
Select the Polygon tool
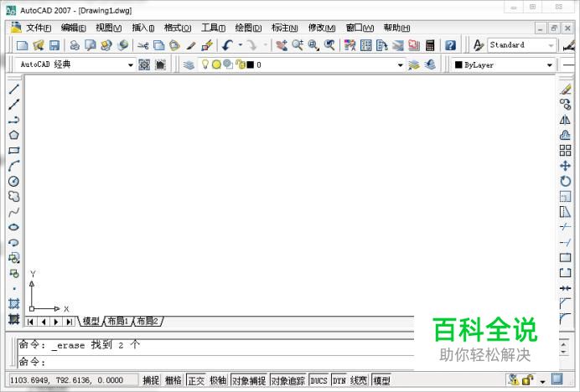(x=13, y=135)
